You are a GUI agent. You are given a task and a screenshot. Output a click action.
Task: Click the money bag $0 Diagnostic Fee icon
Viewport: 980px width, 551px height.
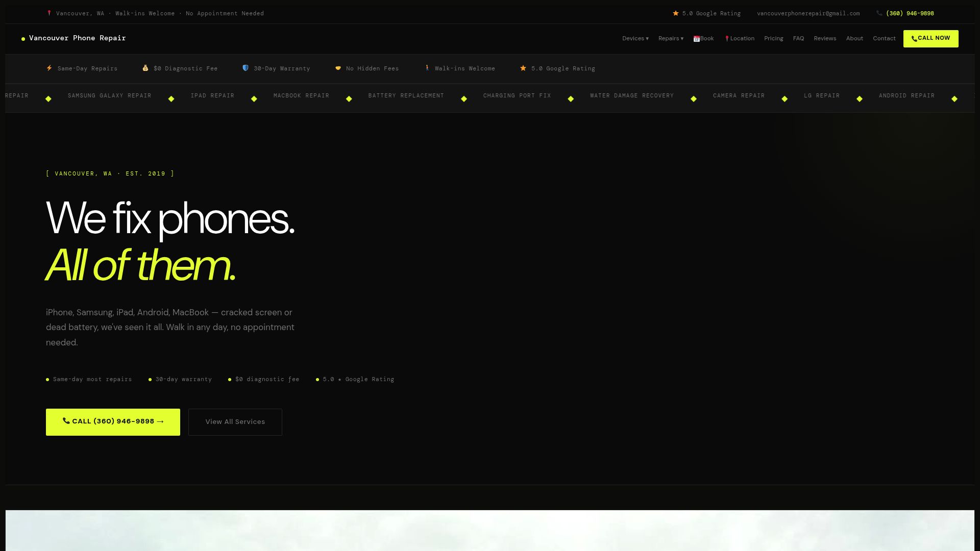[145, 68]
